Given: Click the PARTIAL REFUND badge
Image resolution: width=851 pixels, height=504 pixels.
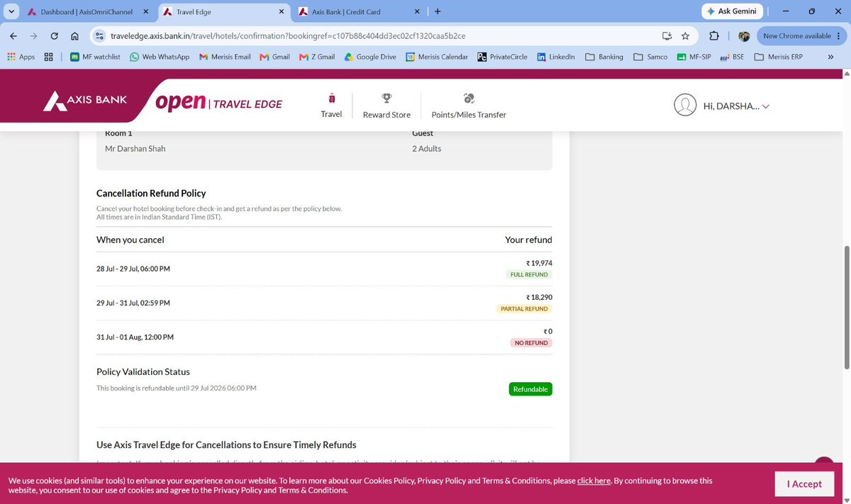Looking at the screenshot, I should 524,309.
